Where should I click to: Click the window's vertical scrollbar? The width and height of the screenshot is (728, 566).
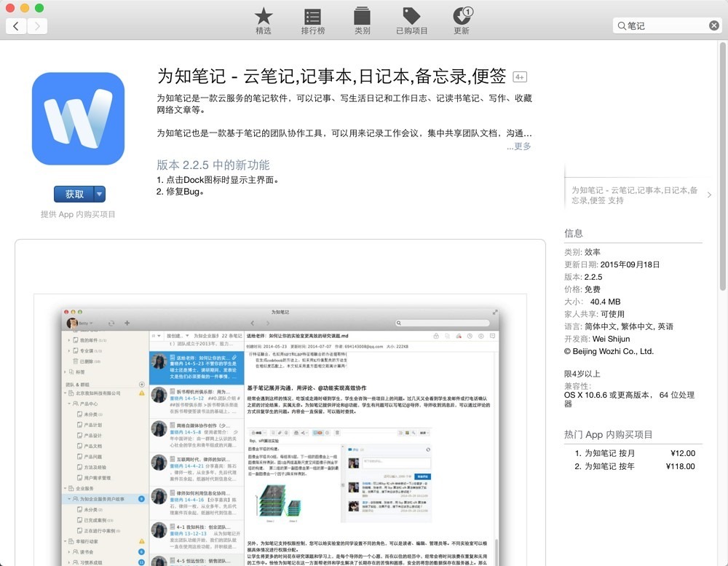click(x=722, y=166)
